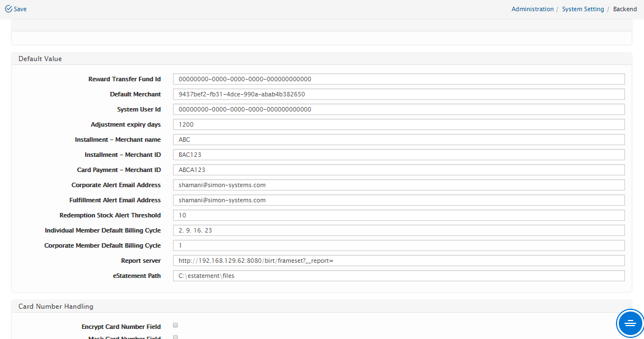Toggle Mask Card Number Field checkbox
644x339 pixels.
tap(175, 337)
